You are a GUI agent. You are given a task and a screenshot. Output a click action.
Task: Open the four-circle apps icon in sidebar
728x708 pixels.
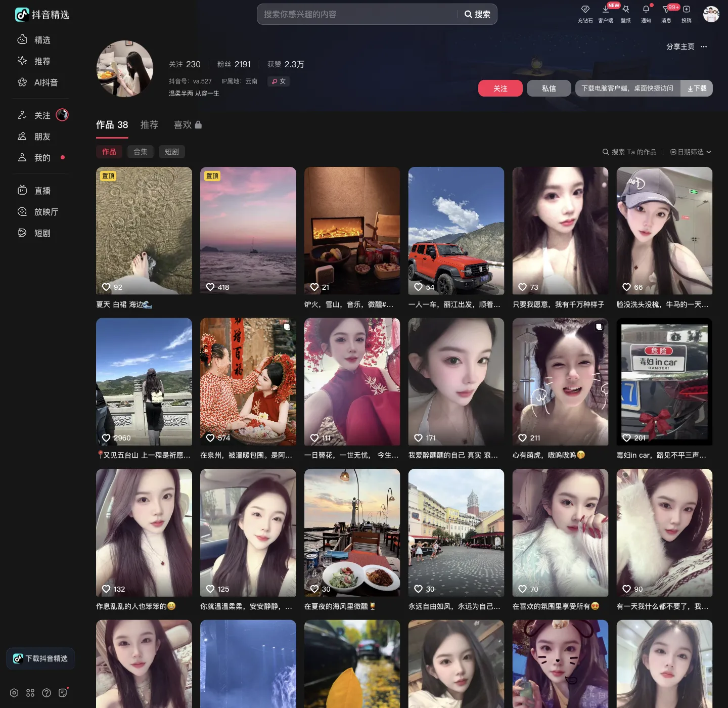tap(30, 693)
